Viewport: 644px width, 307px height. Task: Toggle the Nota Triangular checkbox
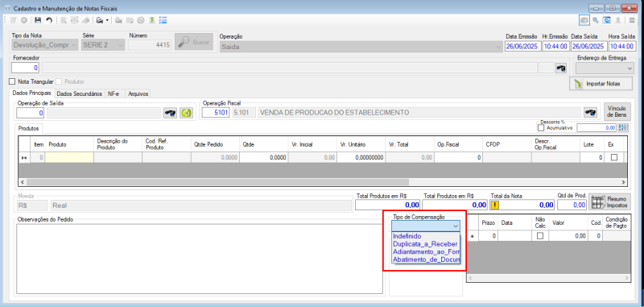[x=12, y=81]
